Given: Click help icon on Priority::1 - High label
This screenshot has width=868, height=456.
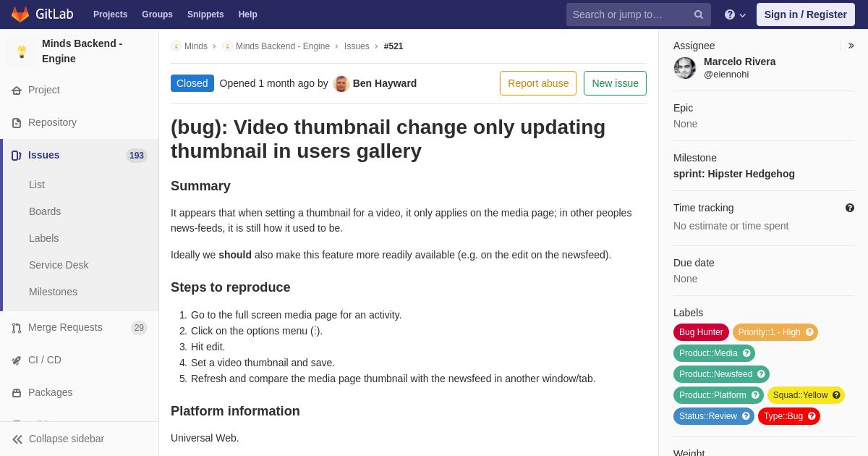Looking at the screenshot, I should coord(809,332).
